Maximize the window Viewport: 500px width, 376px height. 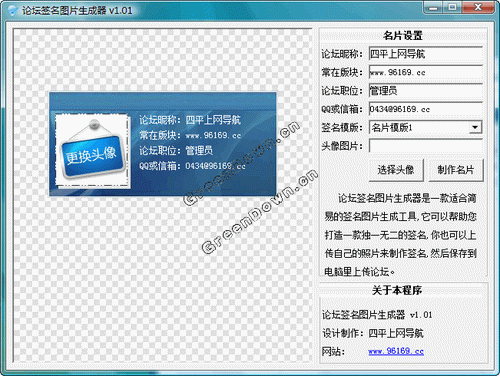452,7
